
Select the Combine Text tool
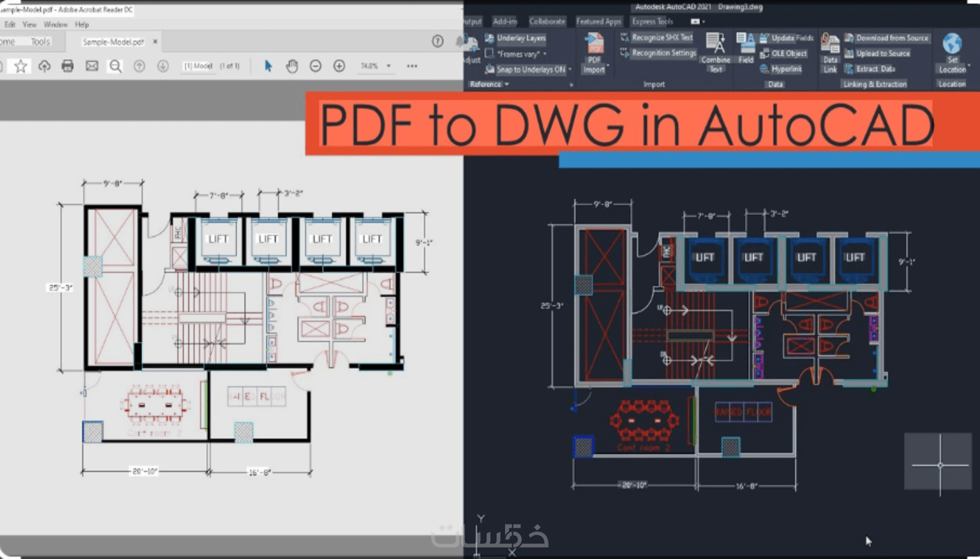coord(716,53)
